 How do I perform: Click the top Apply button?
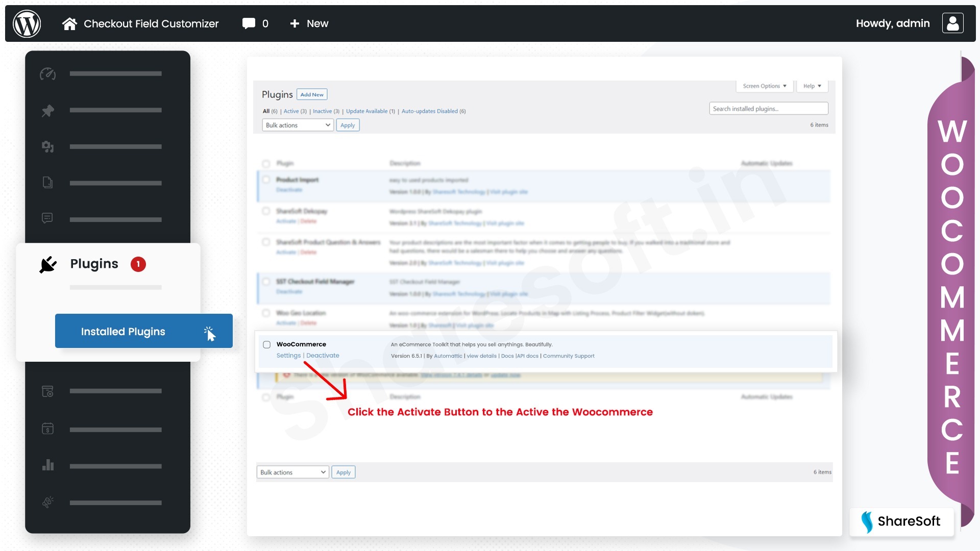348,125
